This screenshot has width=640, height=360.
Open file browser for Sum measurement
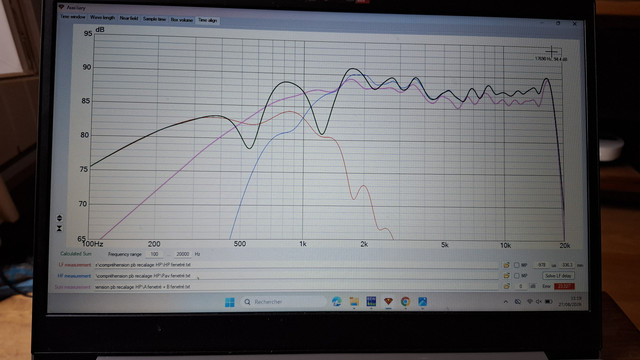click(507, 287)
